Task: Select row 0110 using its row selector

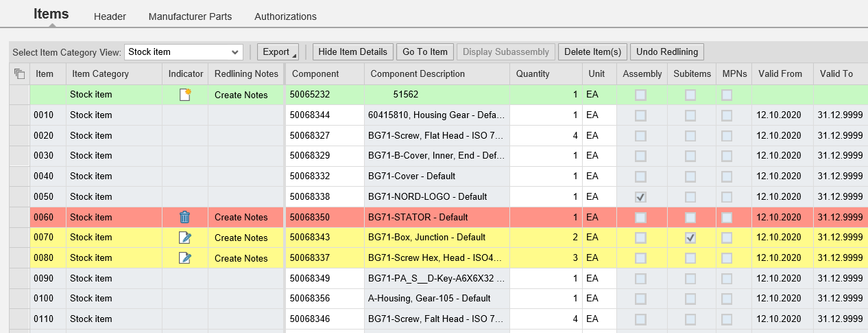Action: click(19, 319)
